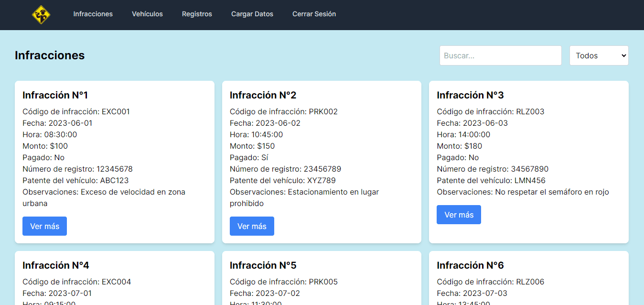Click inside the Buscar search field

pyautogui.click(x=500, y=55)
